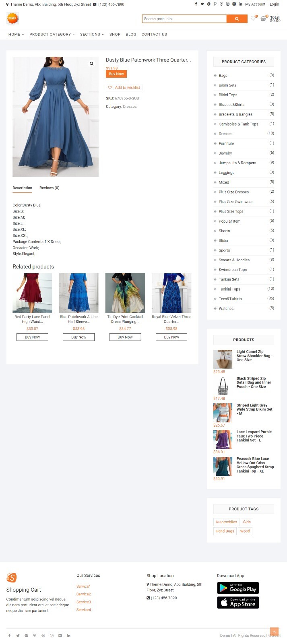The width and height of the screenshot is (287, 644).
Task: Open the SHOP menu item
Action: click(x=115, y=34)
